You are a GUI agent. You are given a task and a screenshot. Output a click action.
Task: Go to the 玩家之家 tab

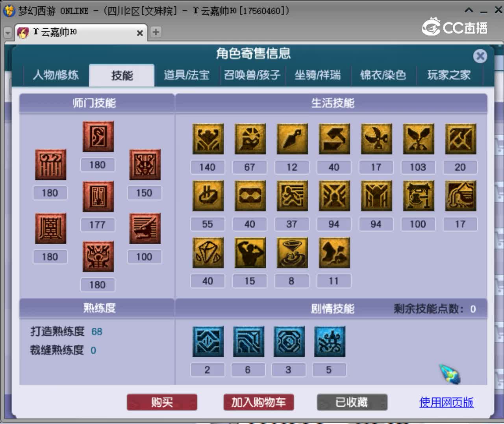point(449,75)
